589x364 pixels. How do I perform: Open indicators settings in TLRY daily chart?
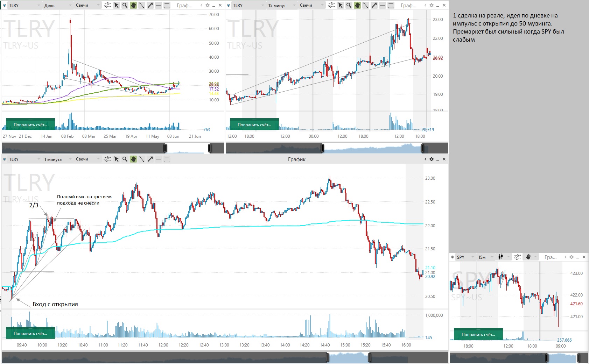tap(107, 5)
